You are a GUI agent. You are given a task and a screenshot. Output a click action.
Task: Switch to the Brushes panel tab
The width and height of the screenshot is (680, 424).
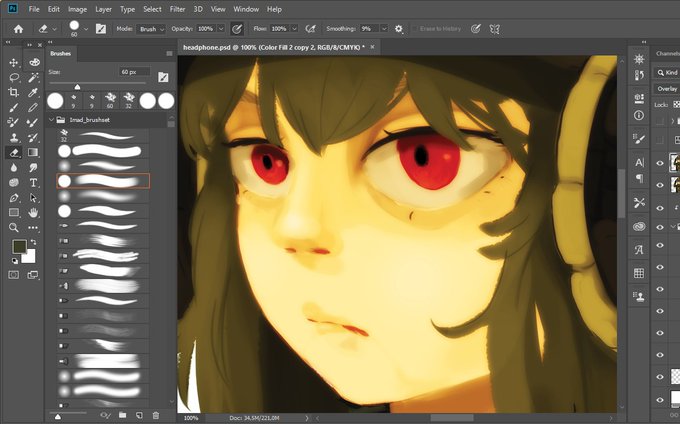click(60, 54)
